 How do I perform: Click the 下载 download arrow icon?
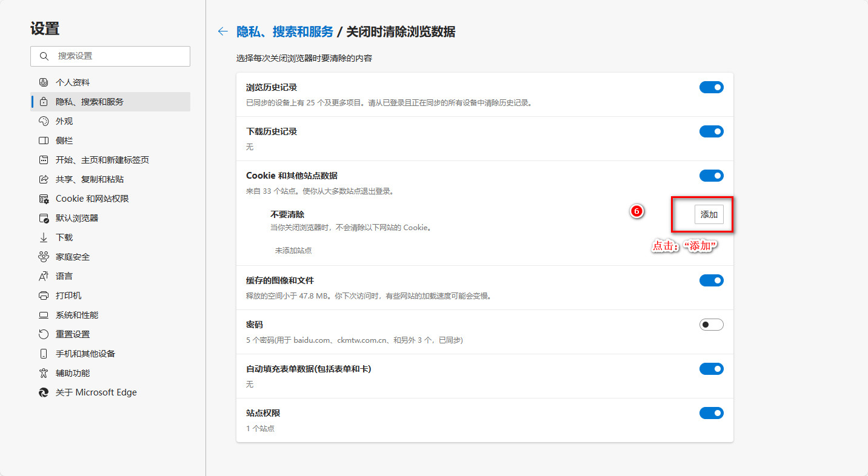click(x=44, y=237)
